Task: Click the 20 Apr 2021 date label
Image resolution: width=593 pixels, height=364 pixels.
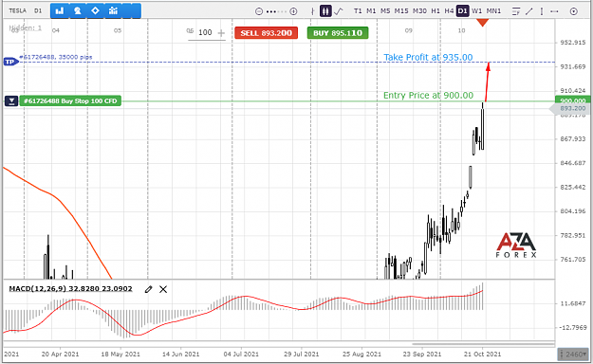Action: tap(60, 355)
